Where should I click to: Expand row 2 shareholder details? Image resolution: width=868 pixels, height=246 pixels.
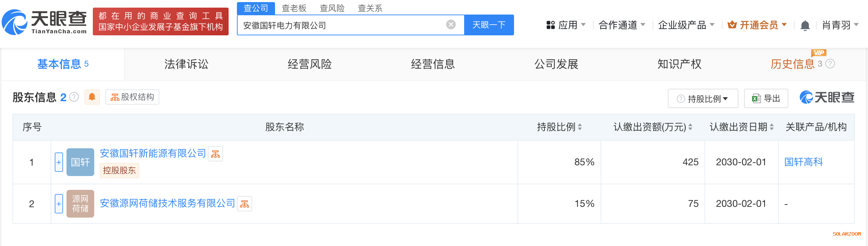pyautogui.click(x=59, y=204)
